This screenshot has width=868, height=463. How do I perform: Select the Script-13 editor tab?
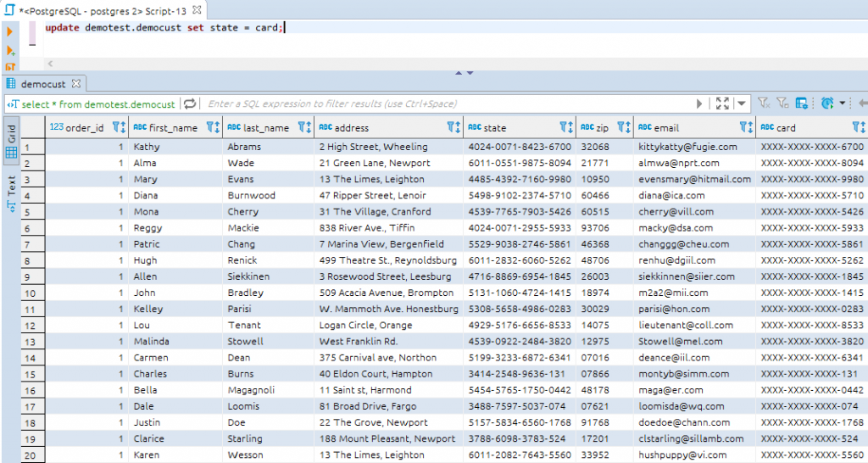click(x=102, y=10)
